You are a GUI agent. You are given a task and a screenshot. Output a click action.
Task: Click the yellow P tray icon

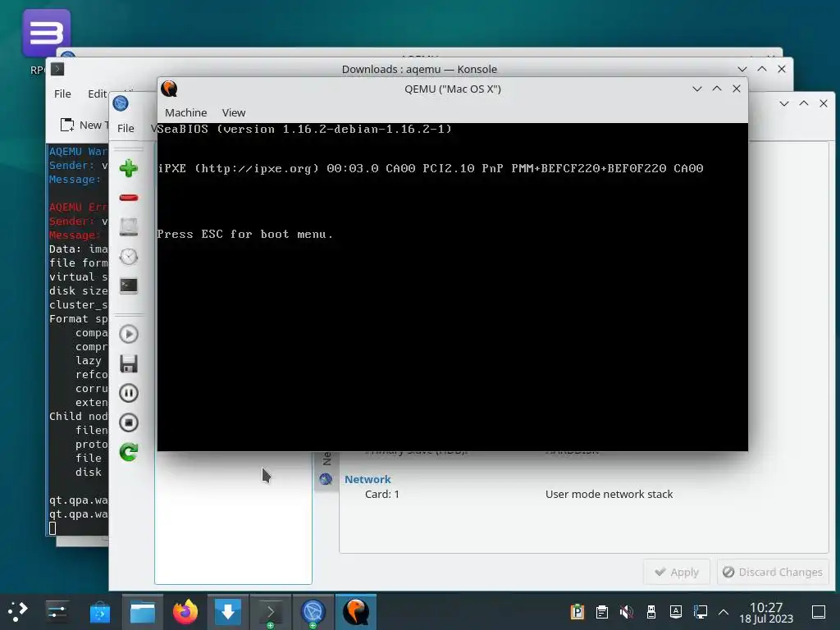tap(577, 612)
